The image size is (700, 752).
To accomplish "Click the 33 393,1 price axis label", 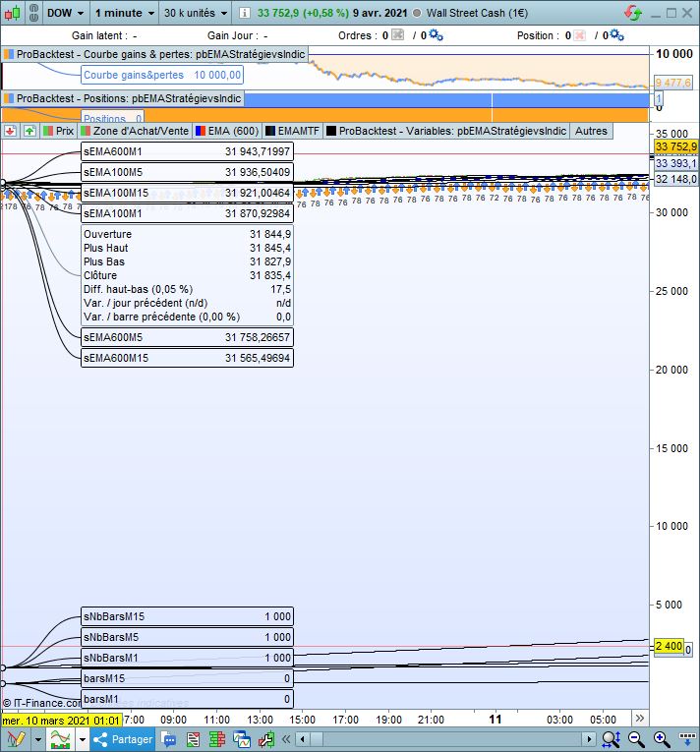I will coord(676,163).
